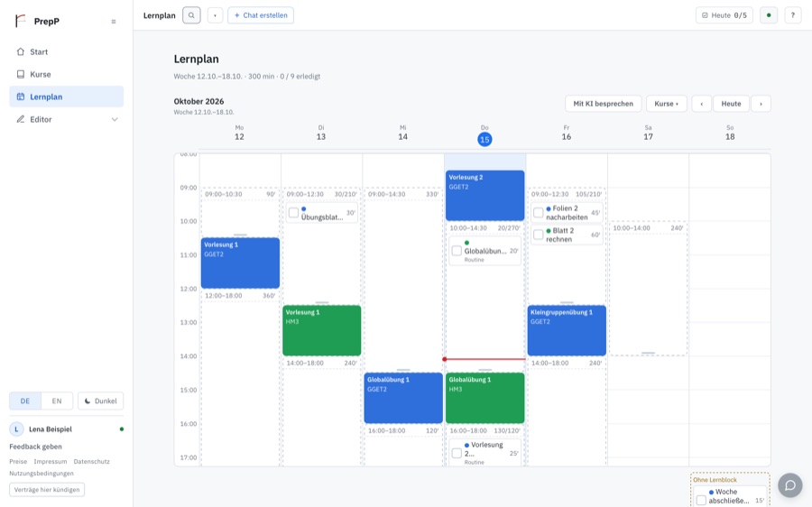Open the Impressum link
812x507 pixels.
coord(51,461)
